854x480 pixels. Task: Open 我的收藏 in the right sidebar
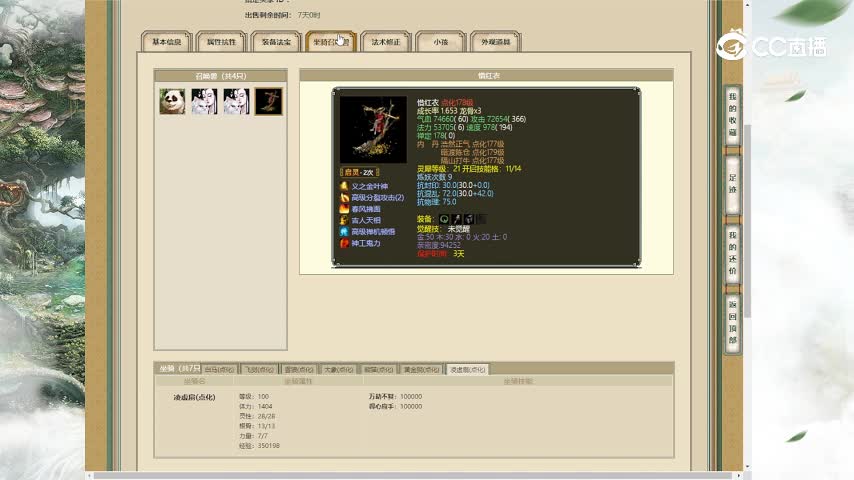point(733,115)
